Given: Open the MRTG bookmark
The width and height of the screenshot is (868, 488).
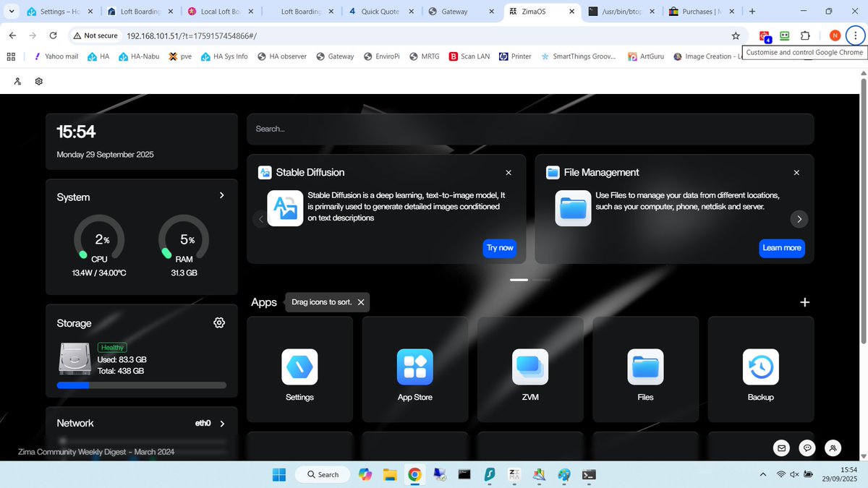Looking at the screenshot, I should pyautogui.click(x=425, y=56).
